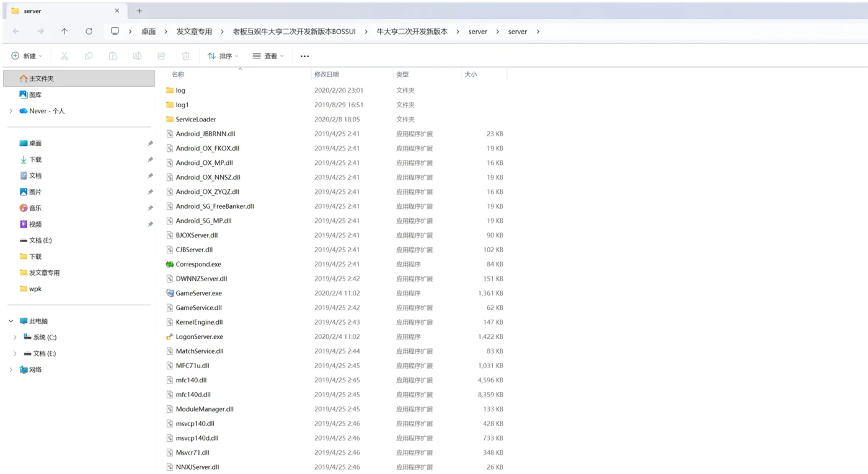Select the LogonServer.exe key icon
This screenshot has height=474, width=868.
[x=170, y=336]
